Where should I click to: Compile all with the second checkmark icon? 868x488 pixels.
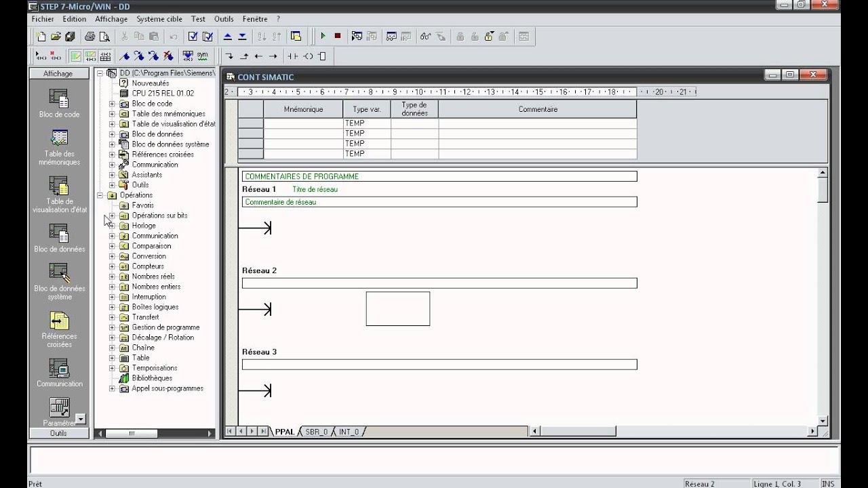tap(208, 37)
